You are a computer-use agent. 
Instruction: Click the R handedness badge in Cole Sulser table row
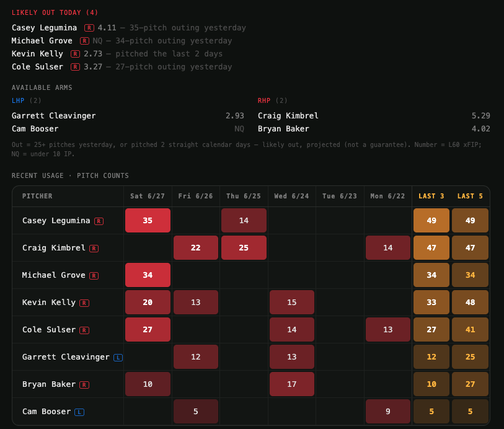[x=84, y=330]
